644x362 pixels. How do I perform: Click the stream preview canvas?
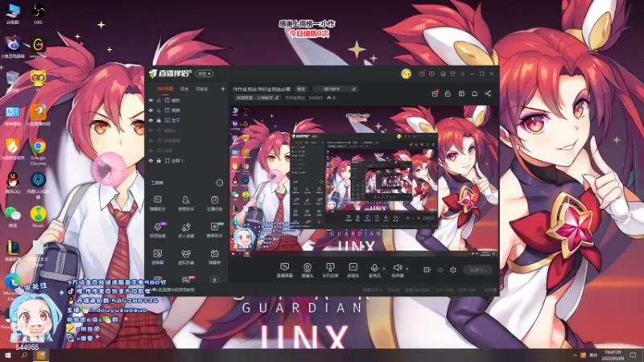click(x=364, y=181)
